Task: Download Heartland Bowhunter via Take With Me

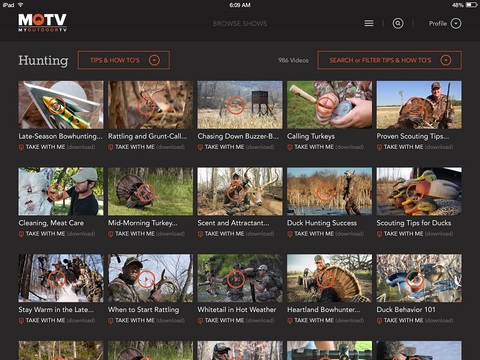Action: [x=325, y=321]
